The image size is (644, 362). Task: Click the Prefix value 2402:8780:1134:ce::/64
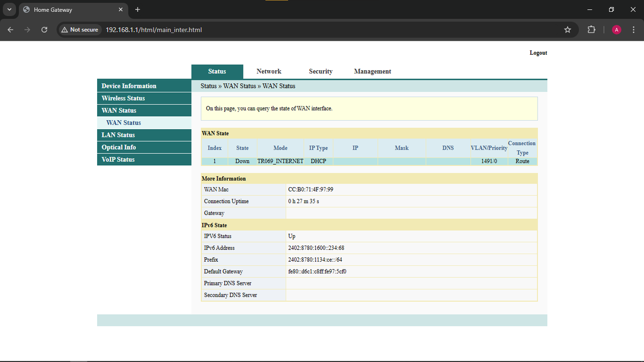315,260
